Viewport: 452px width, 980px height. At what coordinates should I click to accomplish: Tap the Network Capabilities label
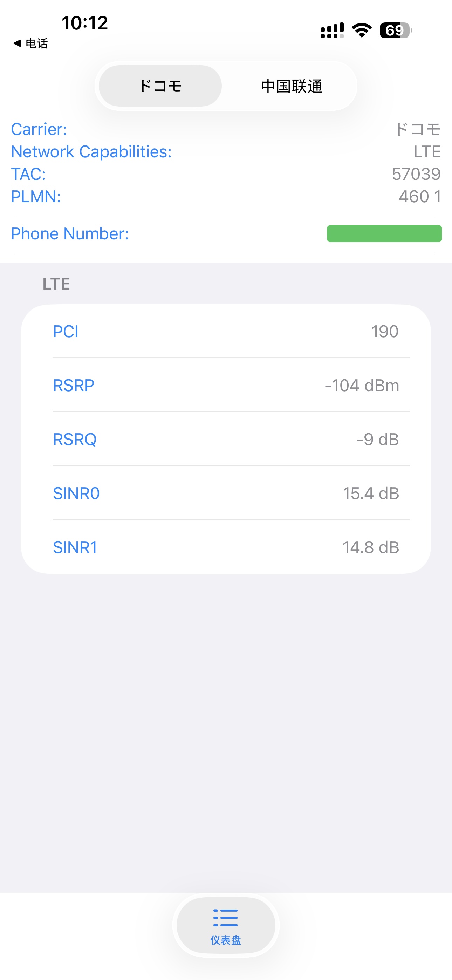91,152
